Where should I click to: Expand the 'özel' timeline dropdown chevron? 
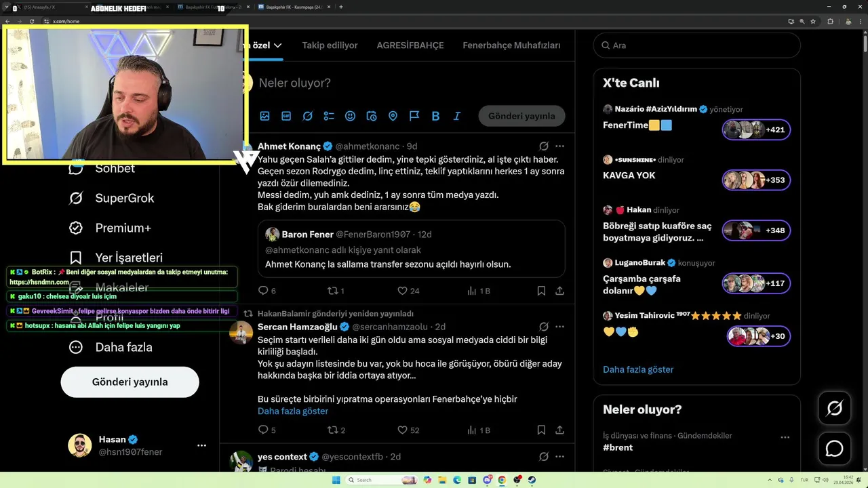(x=277, y=45)
